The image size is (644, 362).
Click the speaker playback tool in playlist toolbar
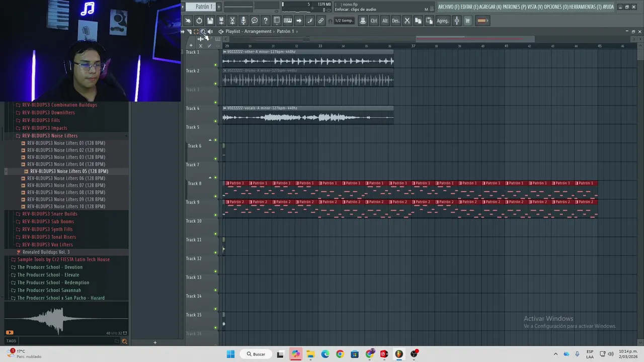[x=210, y=31]
